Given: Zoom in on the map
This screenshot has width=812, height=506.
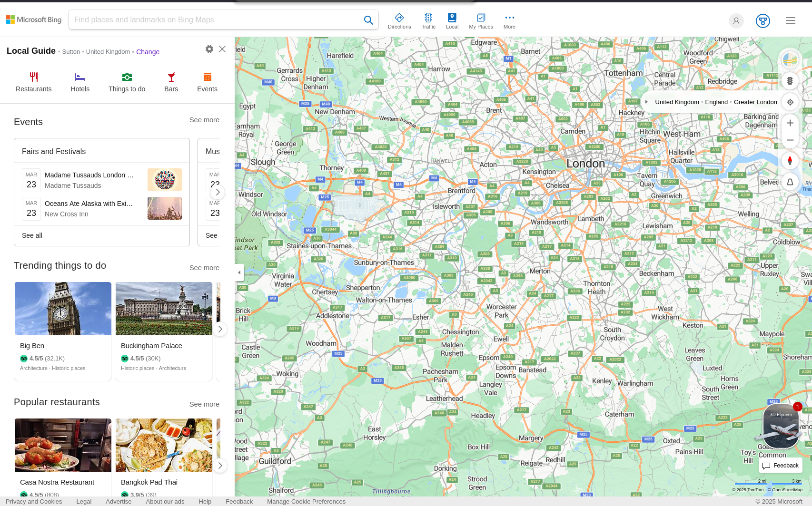Looking at the screenshot, I should (x=790, y=123).
